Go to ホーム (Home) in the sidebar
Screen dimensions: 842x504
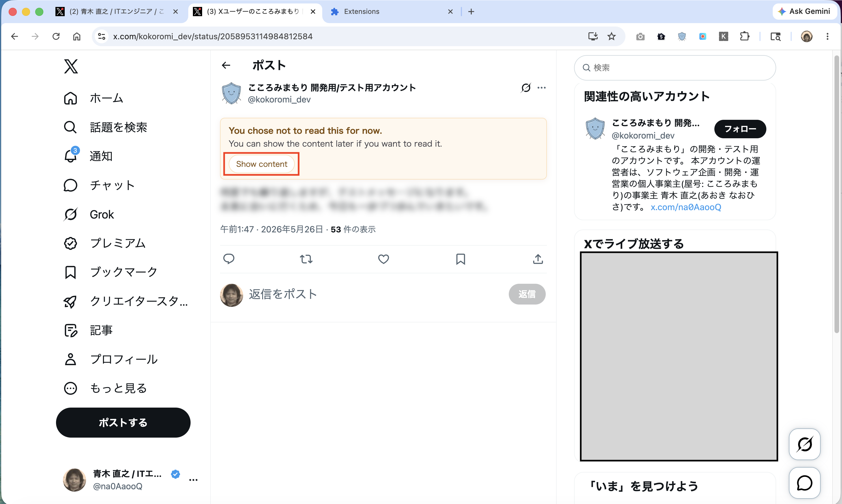(93, 98)
